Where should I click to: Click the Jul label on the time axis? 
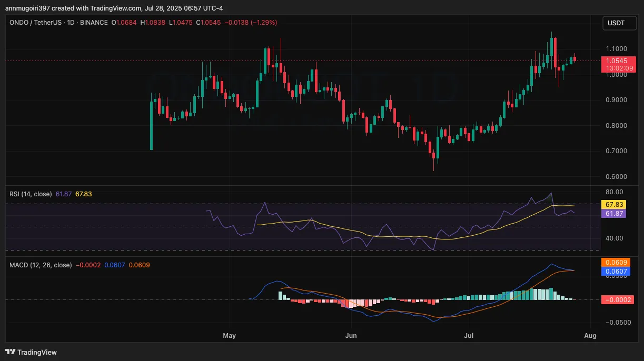pyautogui.click(x=468, y=335)
